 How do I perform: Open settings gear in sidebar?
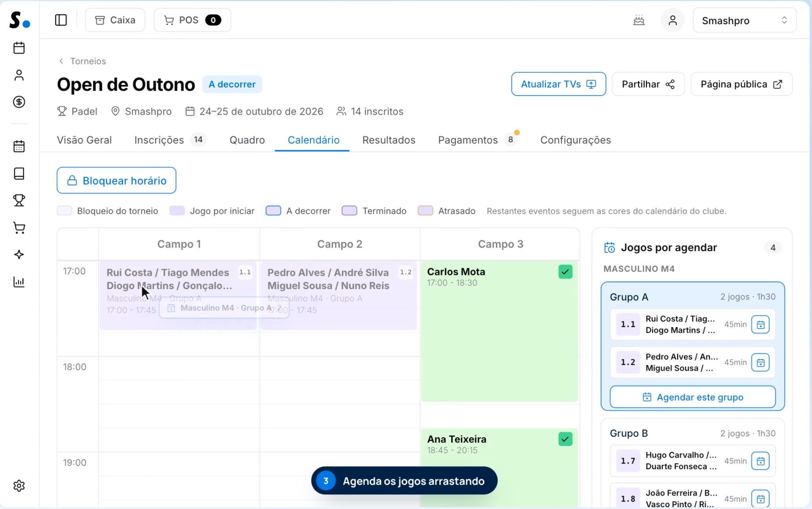pos(19,486)
